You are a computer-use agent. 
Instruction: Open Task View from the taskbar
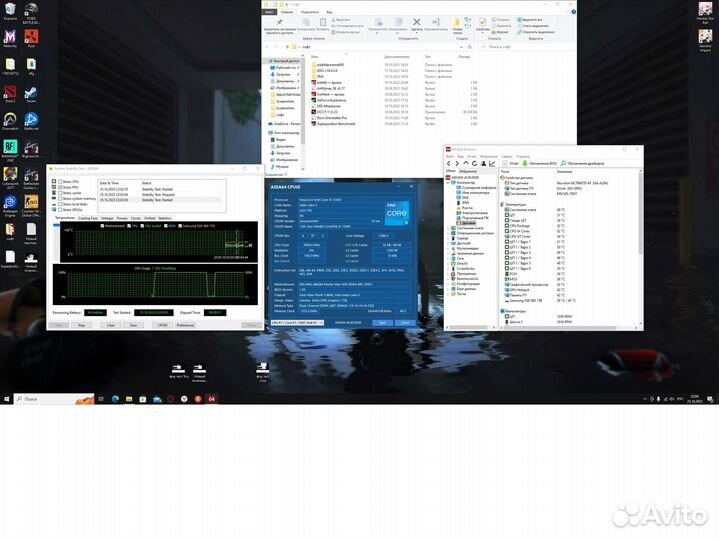tap(101, 399)
